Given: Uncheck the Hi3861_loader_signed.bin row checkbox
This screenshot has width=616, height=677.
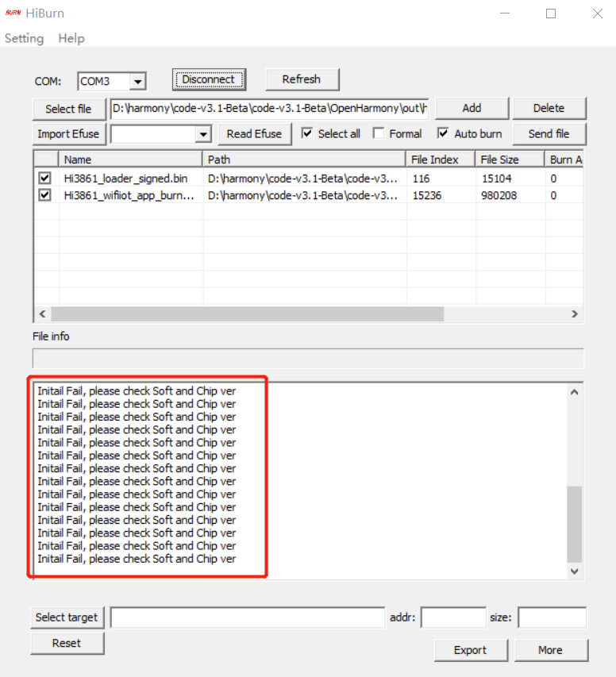Looking at the screenshot, I should (x=45, y=179).
